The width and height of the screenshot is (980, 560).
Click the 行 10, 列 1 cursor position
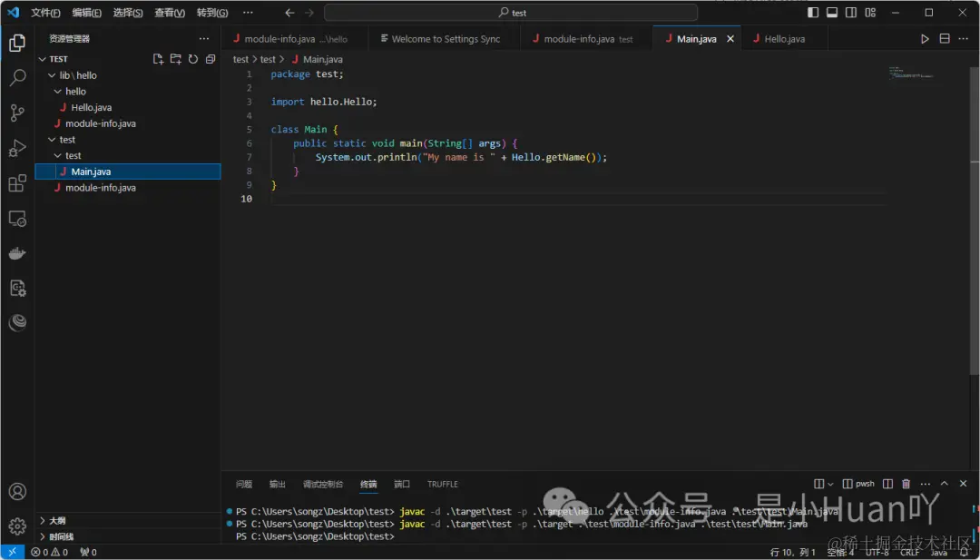[x=792, y=553]
